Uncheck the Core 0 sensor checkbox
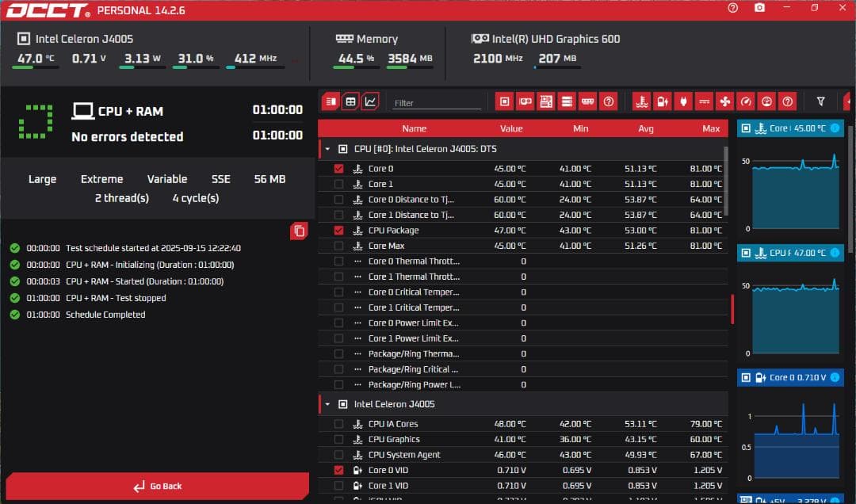 point(338,168)
